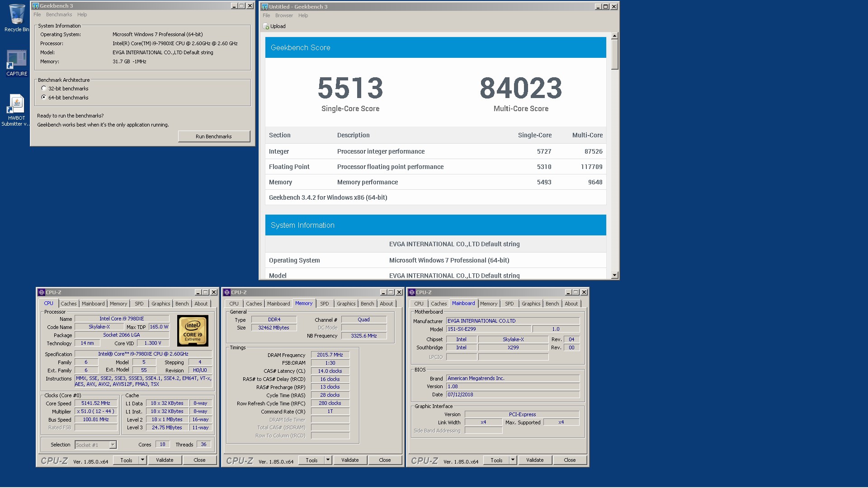Click the Core Speed 5141.52 MHz field
Viewport: 868px width, 488px height.
coord(96,404)
